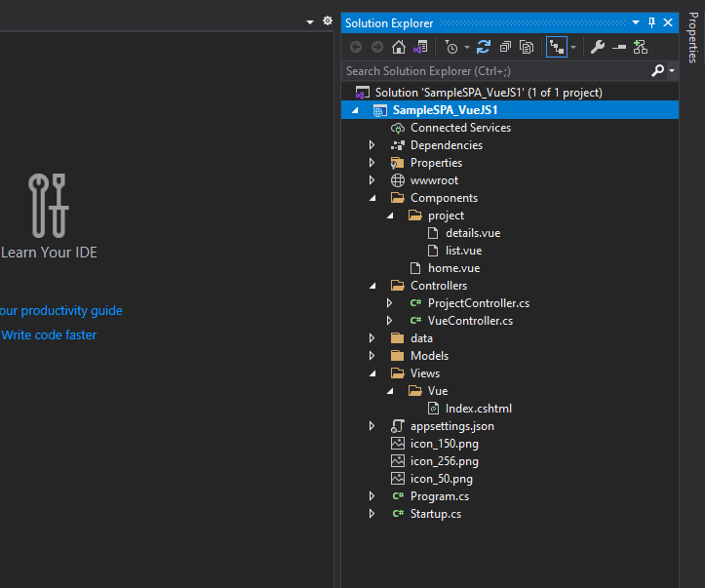Screen dimensions: 705x588
Task: Click the Learn Your IDE tools icon
Action: pyautogui.click(x=49, y=206)
